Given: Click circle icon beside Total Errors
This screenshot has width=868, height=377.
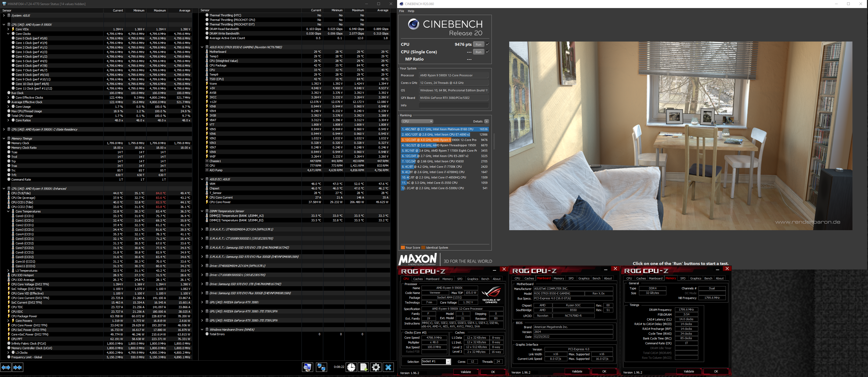Looking at the screenshot, I should pyautogui.click(x=207, y=334).
